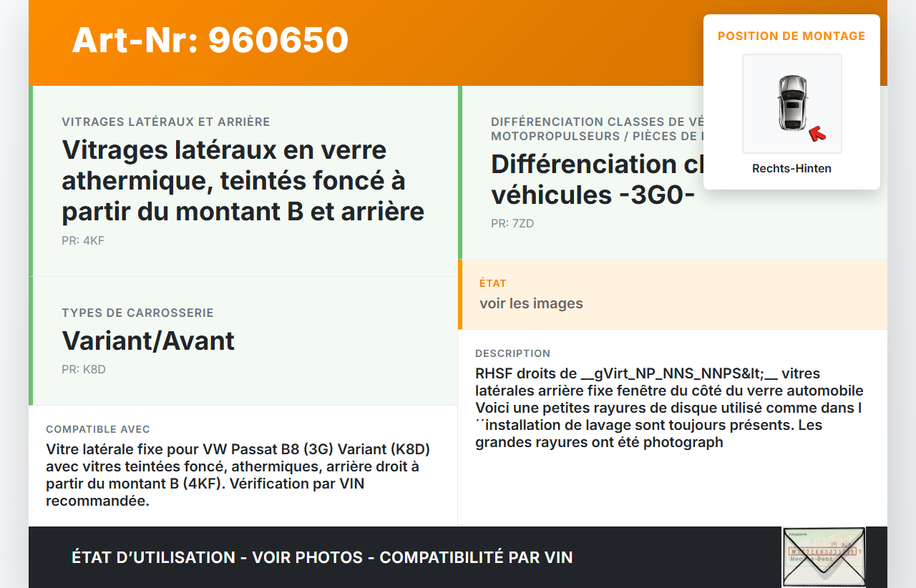Click the 'ÉTAT D'UTILISATION - VOIR PHOTOS' footer text
Viewport: 916px width, 588px height.
point(322,557)
